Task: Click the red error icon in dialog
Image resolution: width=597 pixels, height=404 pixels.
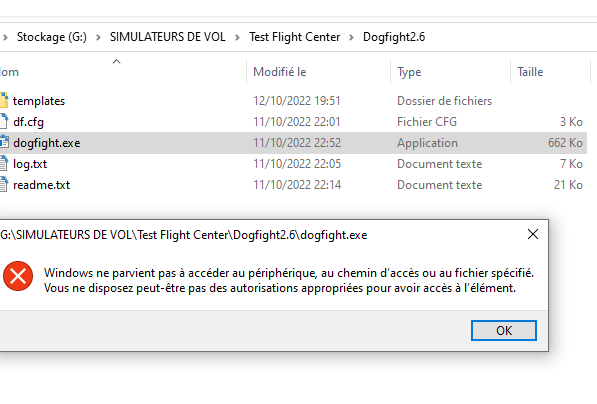Action: (18, 276)
